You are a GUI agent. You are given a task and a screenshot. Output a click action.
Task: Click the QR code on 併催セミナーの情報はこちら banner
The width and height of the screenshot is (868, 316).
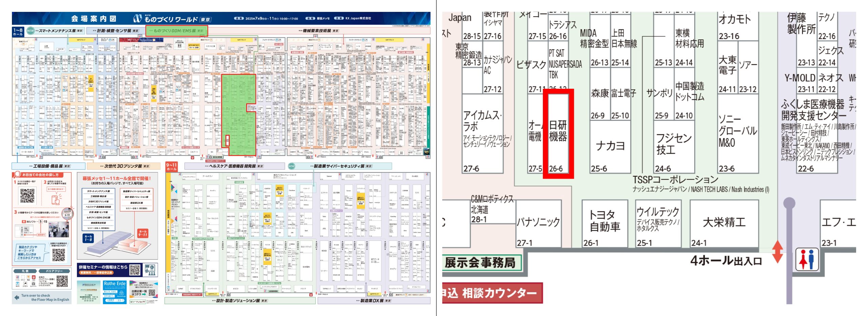click(x=135, y=270)
